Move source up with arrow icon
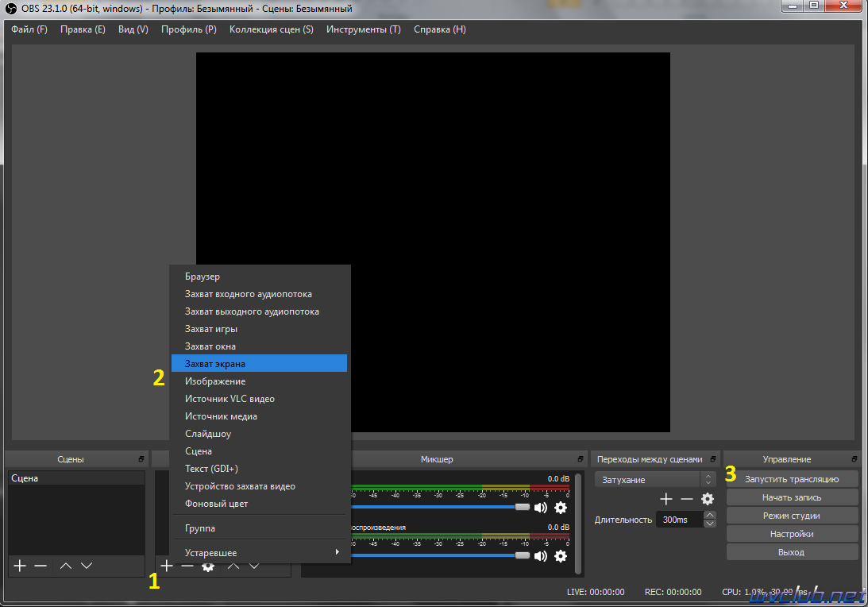This screenshot has height=607, width=868. tap(233, 566)
